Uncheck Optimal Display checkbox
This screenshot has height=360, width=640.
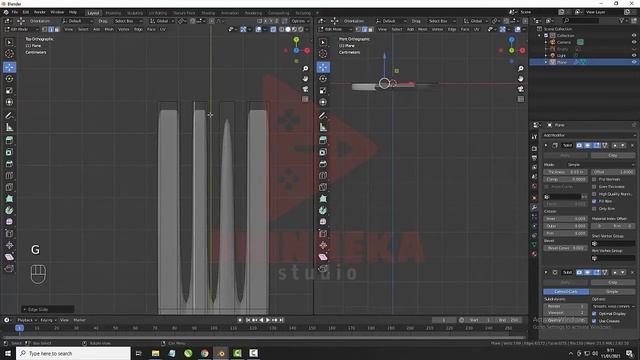(594, 313)
